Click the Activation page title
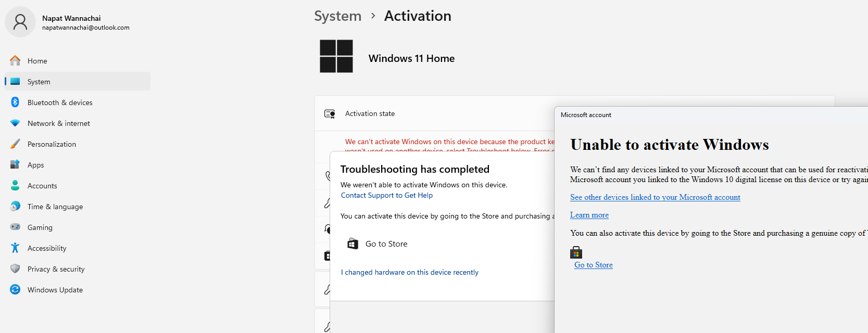The height and width of the screenshot is (333, 868). [x=418, y=16]
